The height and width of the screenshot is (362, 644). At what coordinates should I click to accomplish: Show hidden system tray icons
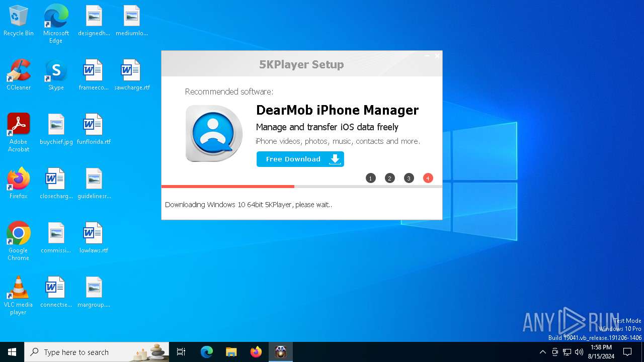pyautogui.click(x=542, y=352)
